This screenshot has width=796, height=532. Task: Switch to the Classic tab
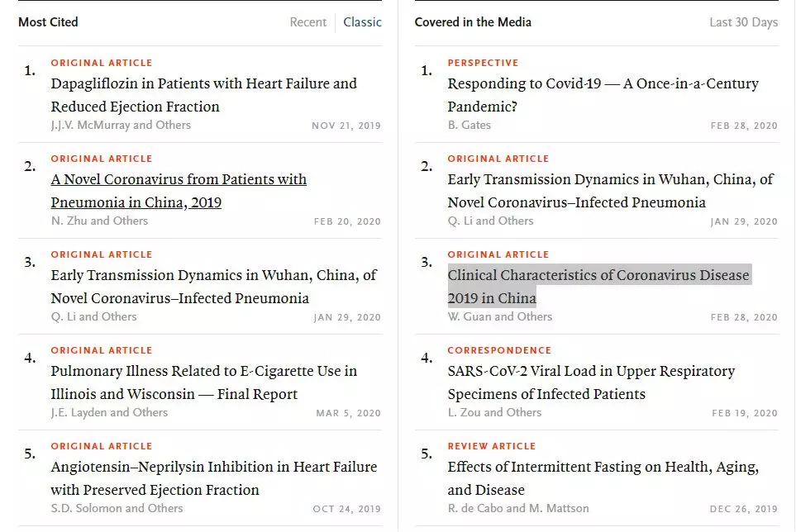[x=362, y=22]
